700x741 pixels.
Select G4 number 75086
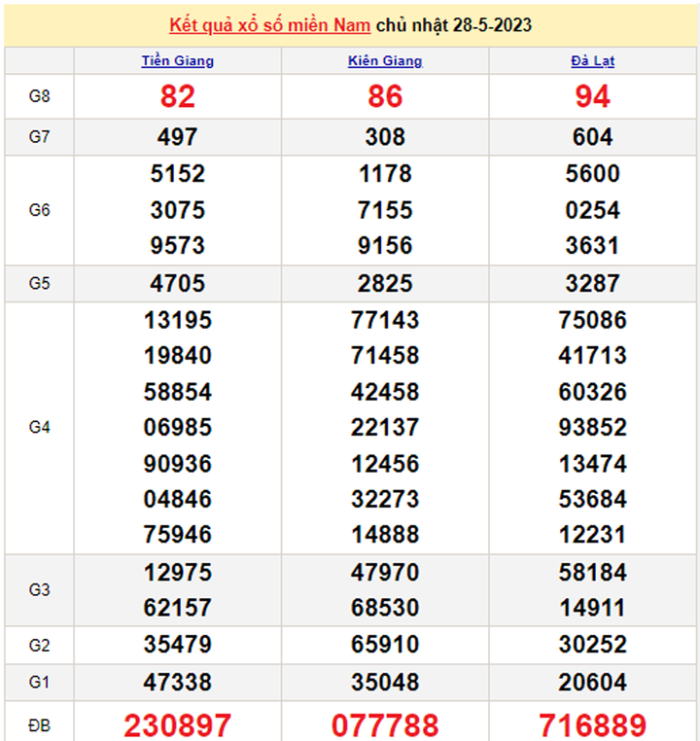pyautogui.click(x=593, y=320)
